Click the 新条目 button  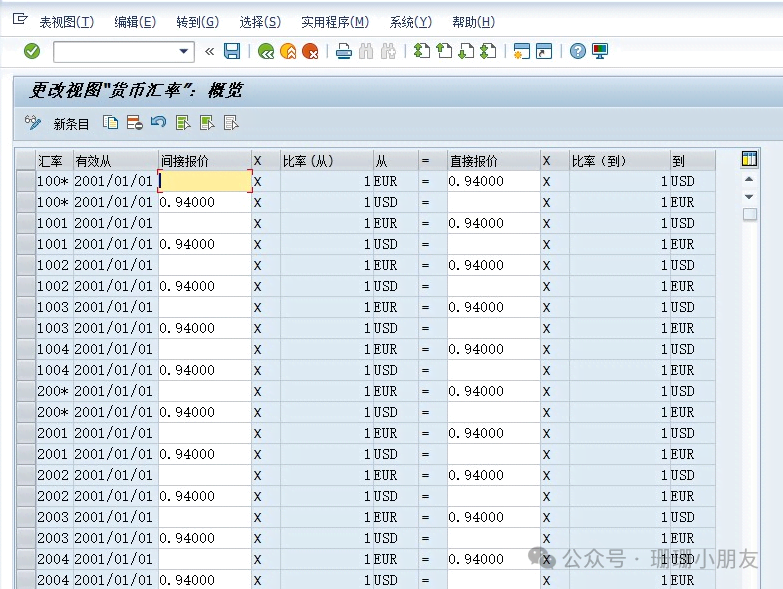tap(71, 124)
